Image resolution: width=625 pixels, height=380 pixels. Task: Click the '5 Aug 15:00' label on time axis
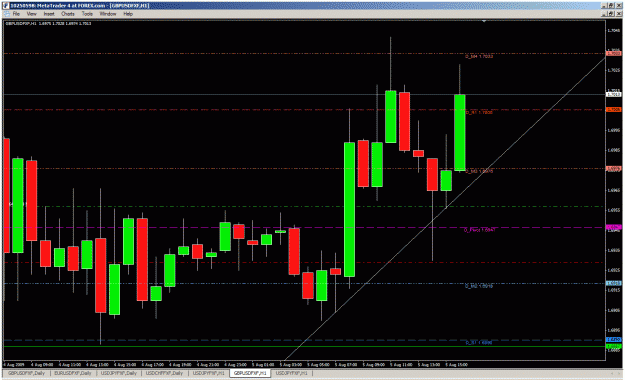point(456,364)
